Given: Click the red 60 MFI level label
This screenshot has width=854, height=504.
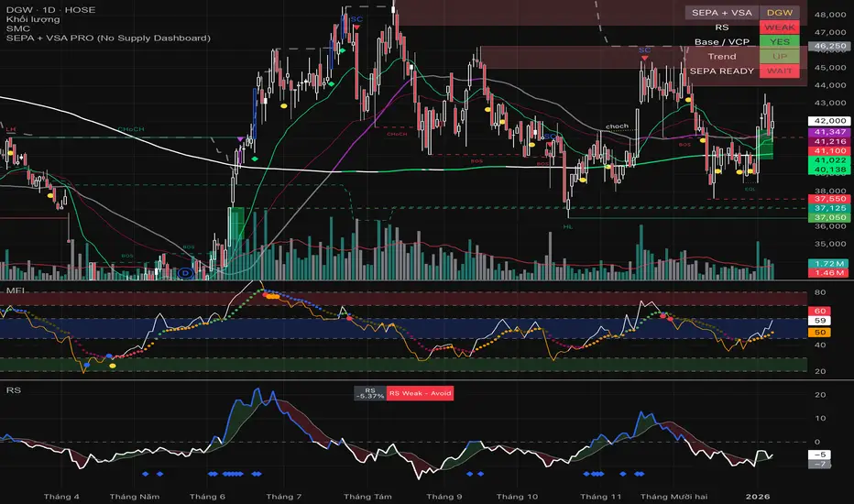Looking at the screenshot, I should [x=820, y=312].
